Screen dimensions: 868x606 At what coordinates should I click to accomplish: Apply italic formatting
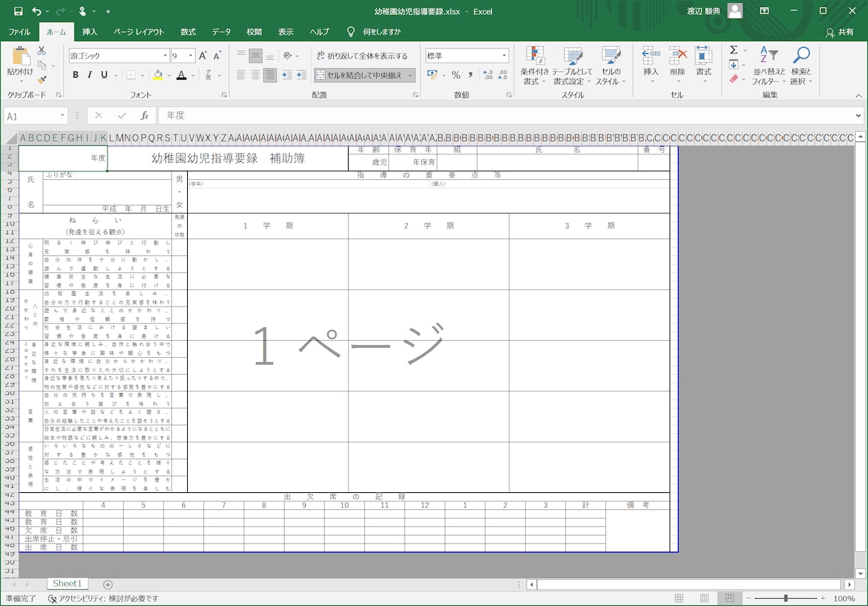pos(90,75)
